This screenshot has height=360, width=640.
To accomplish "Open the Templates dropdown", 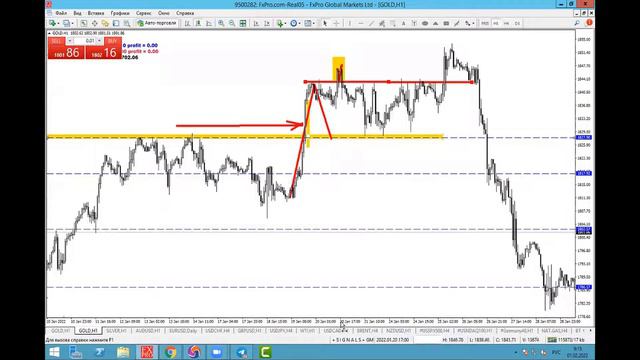I will click(313, 23).
